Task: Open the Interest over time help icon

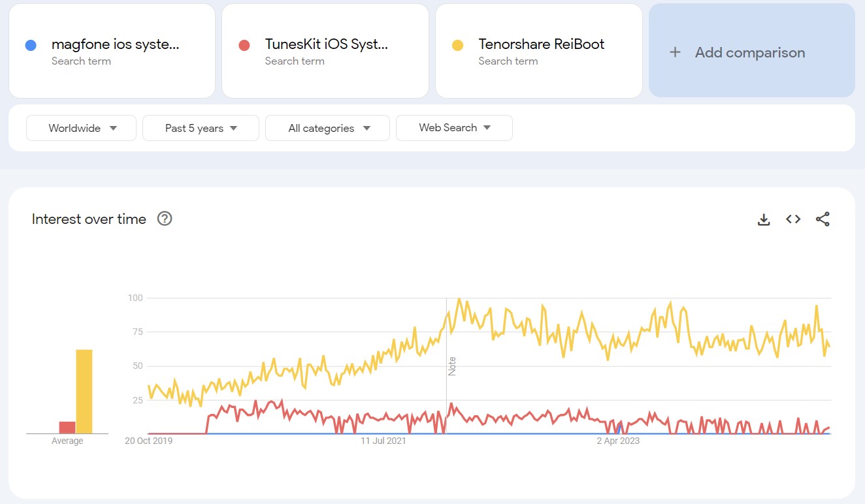Action: [x=165, y=219]
